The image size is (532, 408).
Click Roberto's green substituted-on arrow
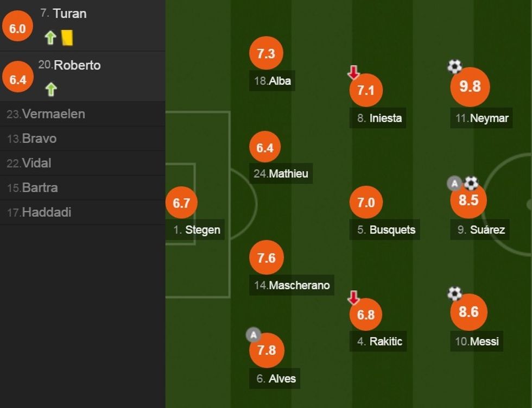point(51,89)
